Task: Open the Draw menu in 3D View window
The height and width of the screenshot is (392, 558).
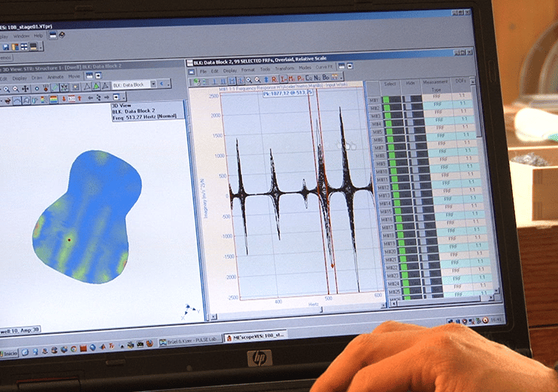Action: 37,78
